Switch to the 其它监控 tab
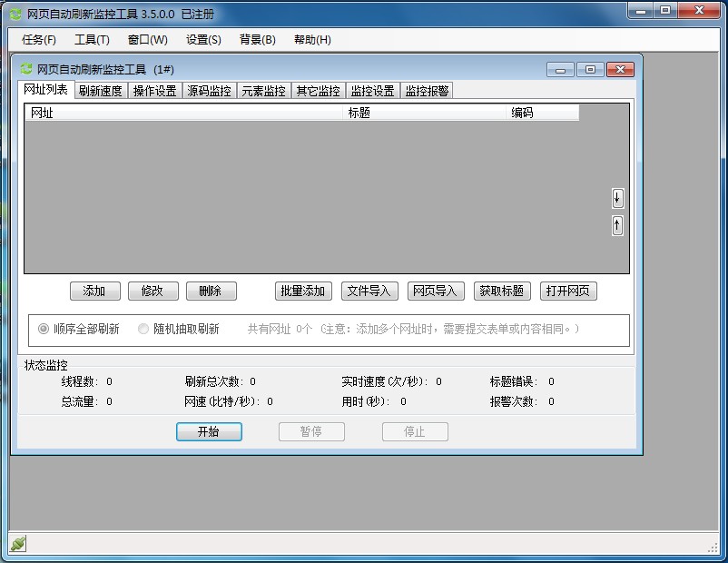Image resolution: width=728 pixels, height=563 pixels. (x=318, y=91)
